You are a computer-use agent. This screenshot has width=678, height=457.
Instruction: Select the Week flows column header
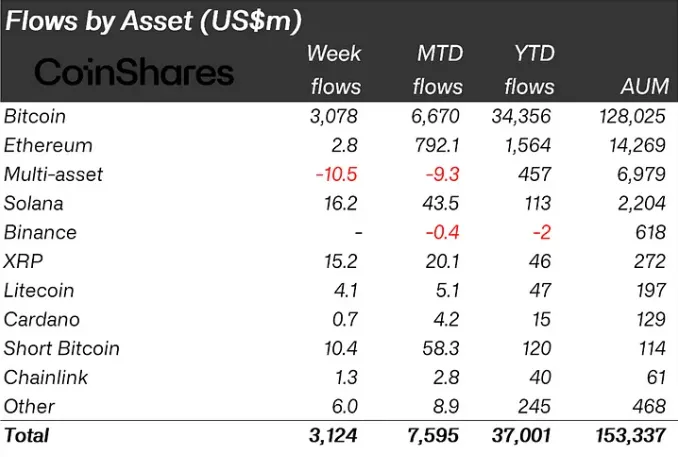336,70
